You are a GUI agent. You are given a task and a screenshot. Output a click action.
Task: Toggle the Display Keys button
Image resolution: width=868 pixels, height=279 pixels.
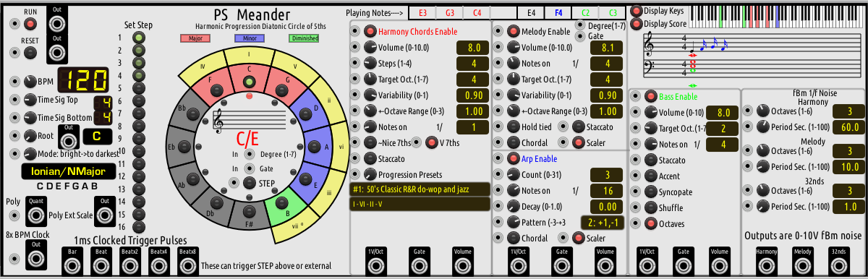636,11
